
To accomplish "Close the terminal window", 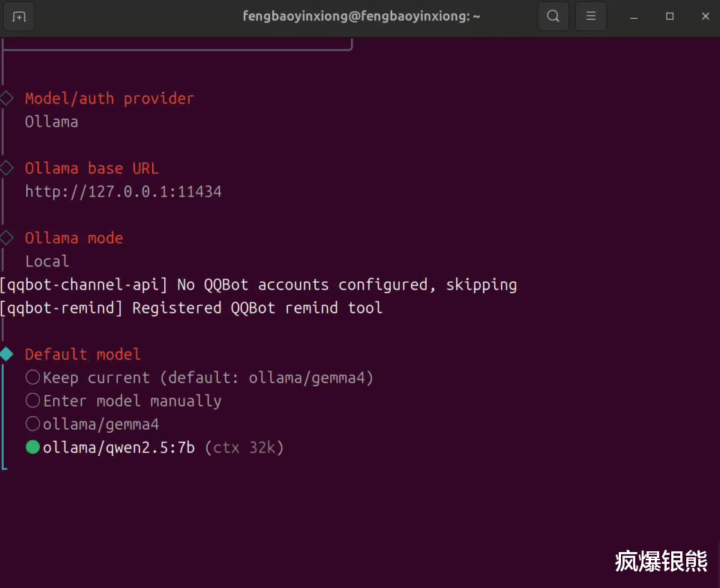I will tap(705, 16).
